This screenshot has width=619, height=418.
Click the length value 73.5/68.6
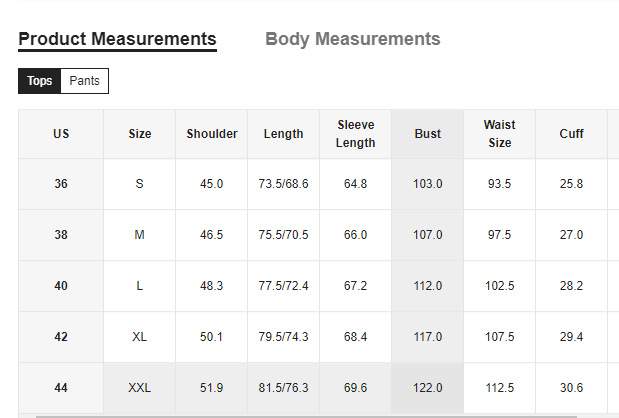click(283, 184)
